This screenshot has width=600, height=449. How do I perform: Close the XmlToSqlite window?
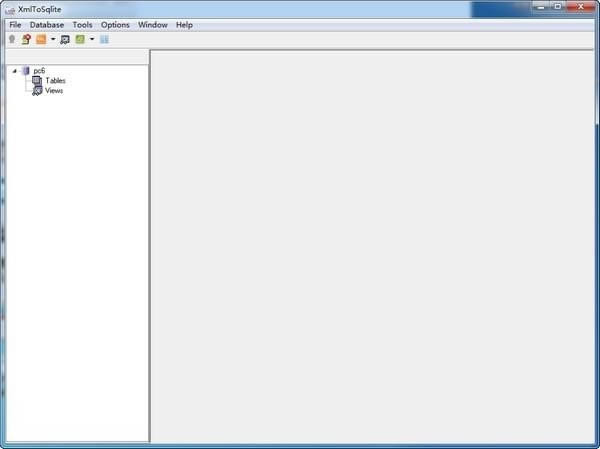[580, 7]
